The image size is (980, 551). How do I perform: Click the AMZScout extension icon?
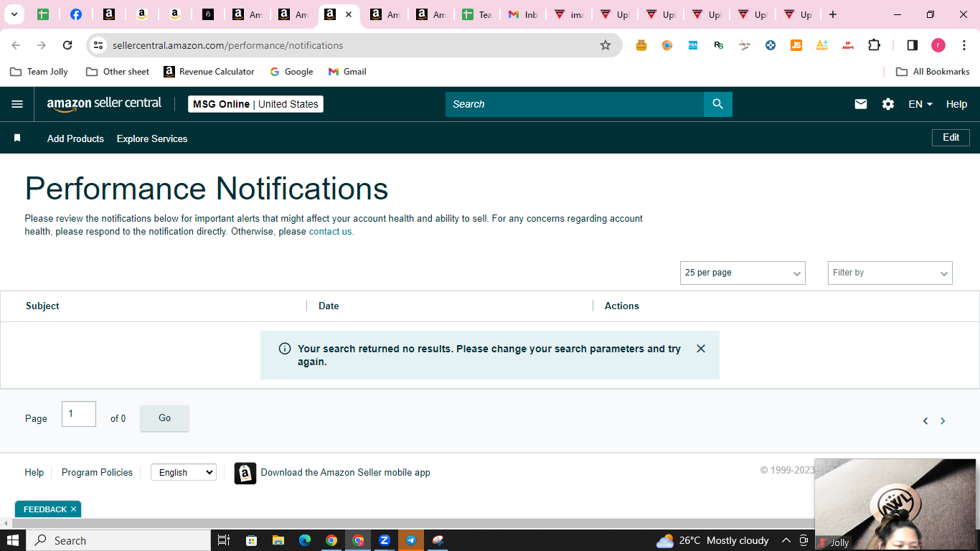[x=822, y=45]
